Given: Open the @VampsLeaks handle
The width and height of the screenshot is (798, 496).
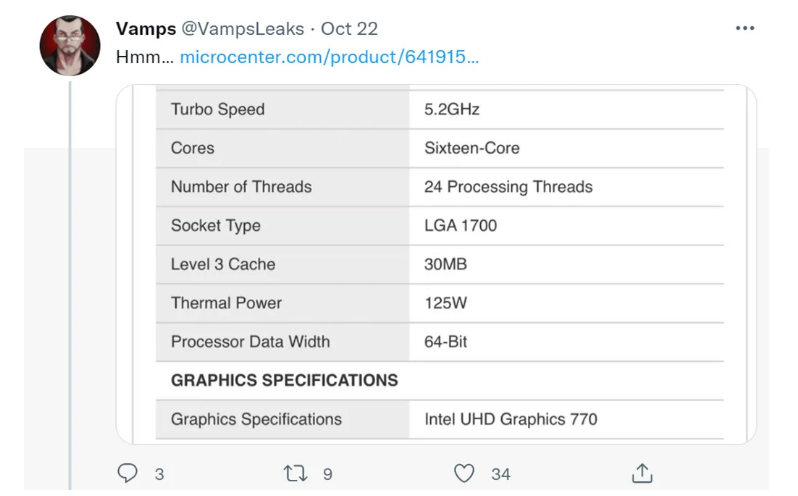Looking at the screenshot, I should point(243,28).
